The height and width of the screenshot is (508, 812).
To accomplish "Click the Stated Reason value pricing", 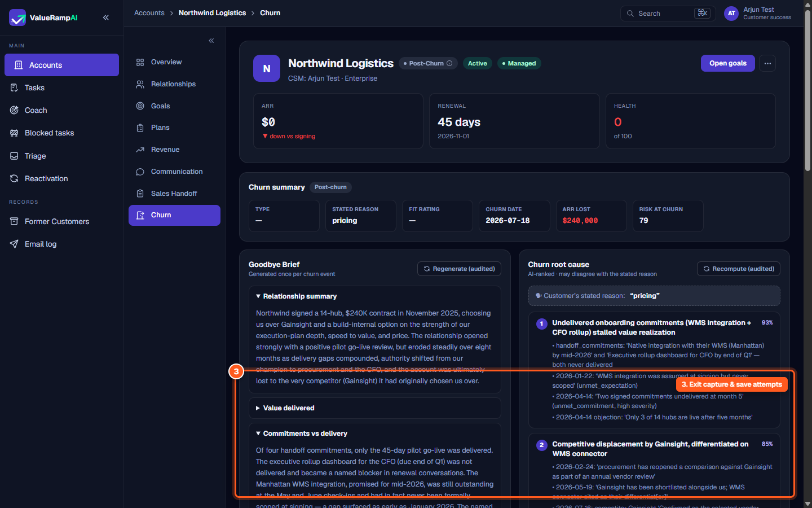I will pos(345,221).
